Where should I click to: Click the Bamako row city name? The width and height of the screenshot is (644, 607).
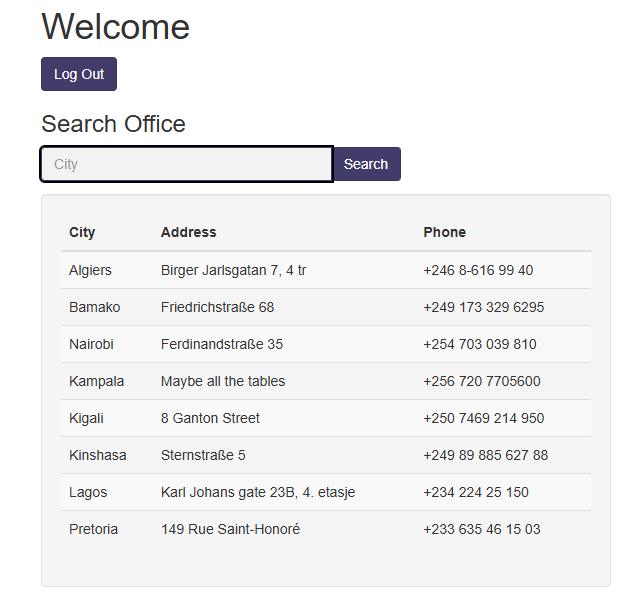94,307
